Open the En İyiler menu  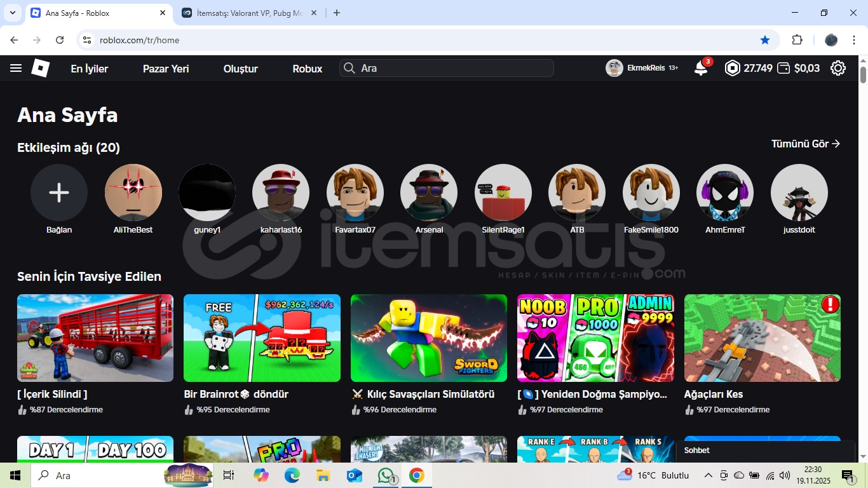point(90,69)
